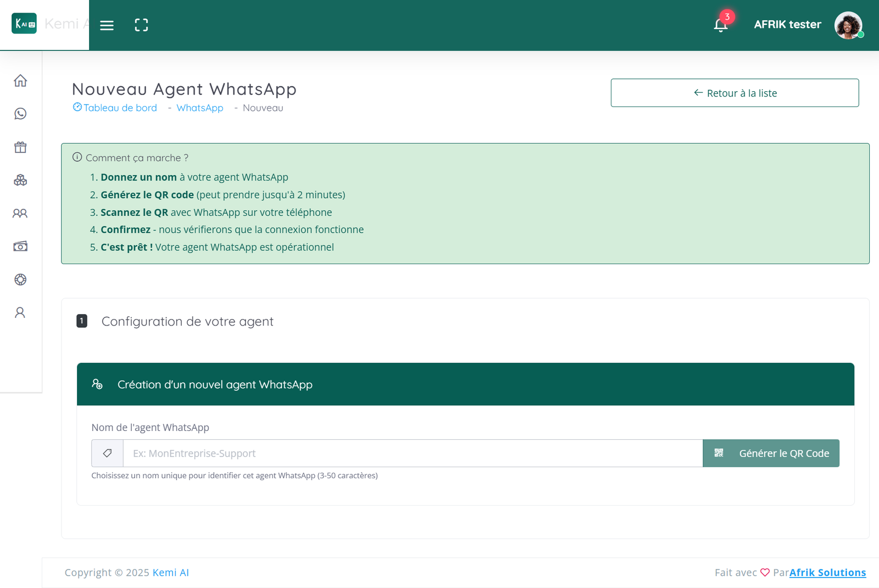
Task: Open the Afrik Solutions footer link
Action: coord(827,573)
